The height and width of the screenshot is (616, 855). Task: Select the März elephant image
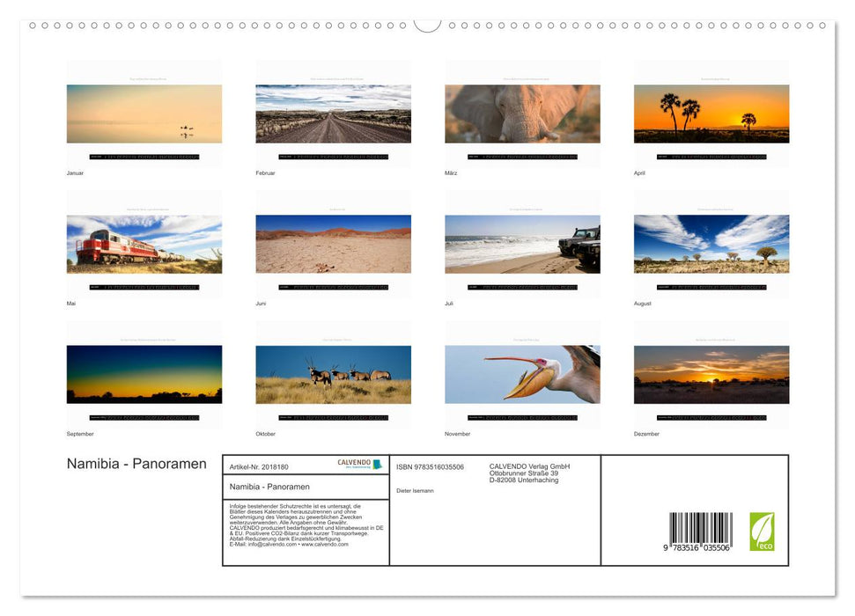click(521, 113)
